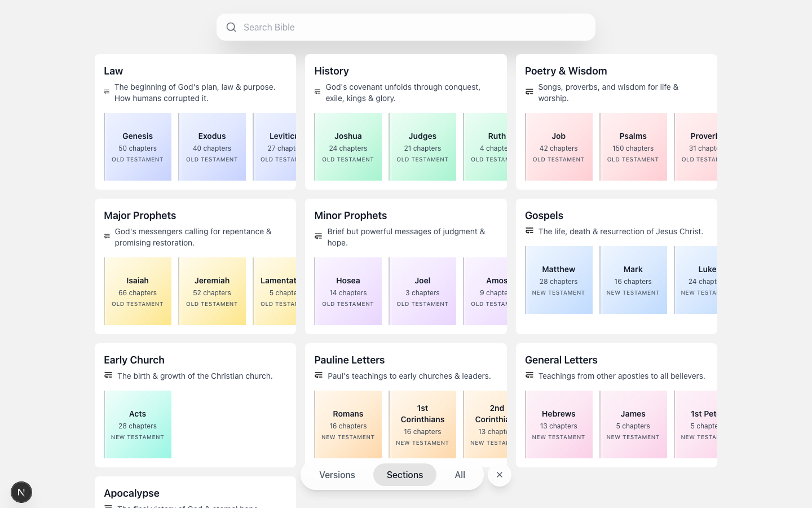Screen dimensions: 812x508
Task: Open the Acts book card
Action: click(x=138, y=424)
